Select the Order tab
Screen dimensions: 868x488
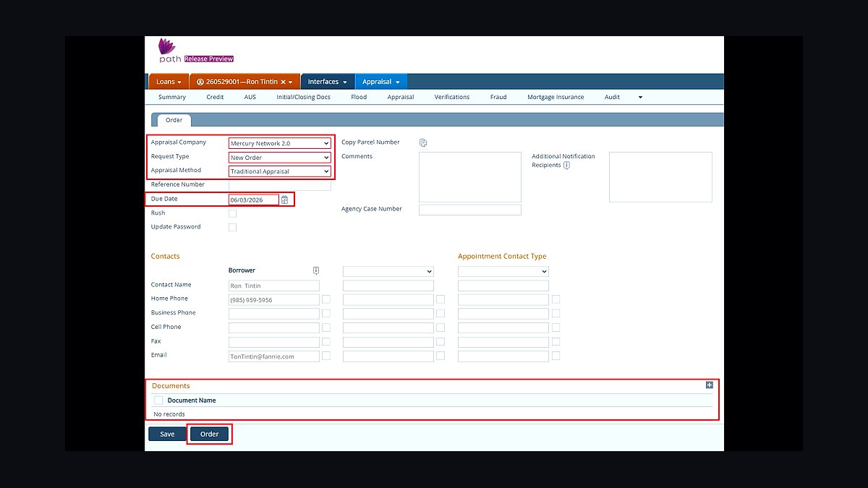pos(174,120)
